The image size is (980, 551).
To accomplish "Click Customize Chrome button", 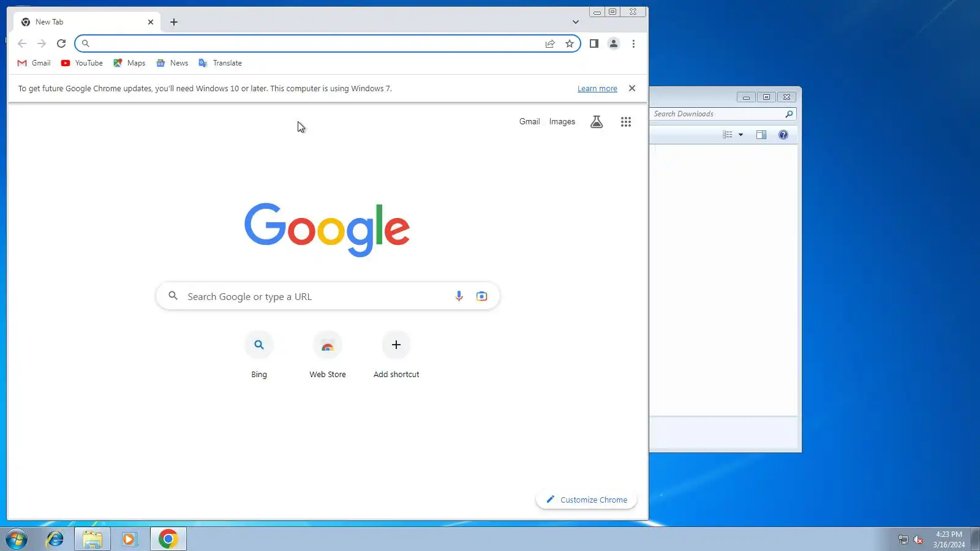I will pyautogui.click(x=587, y=500).
